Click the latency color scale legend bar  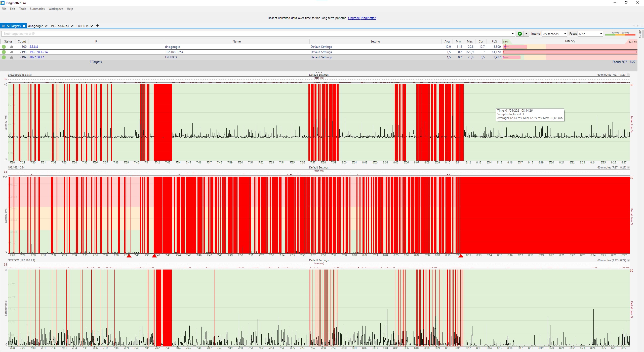pyautogui.click(x=620, y=34)
